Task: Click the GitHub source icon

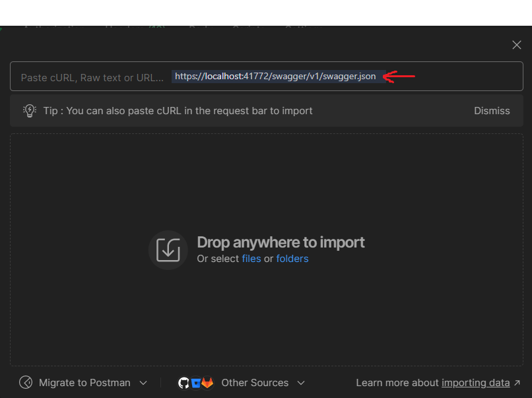Action: [x=184, y=383]
